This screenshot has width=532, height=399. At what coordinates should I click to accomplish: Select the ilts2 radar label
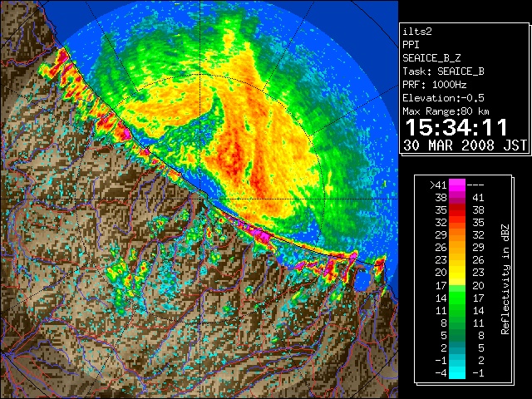417,32
